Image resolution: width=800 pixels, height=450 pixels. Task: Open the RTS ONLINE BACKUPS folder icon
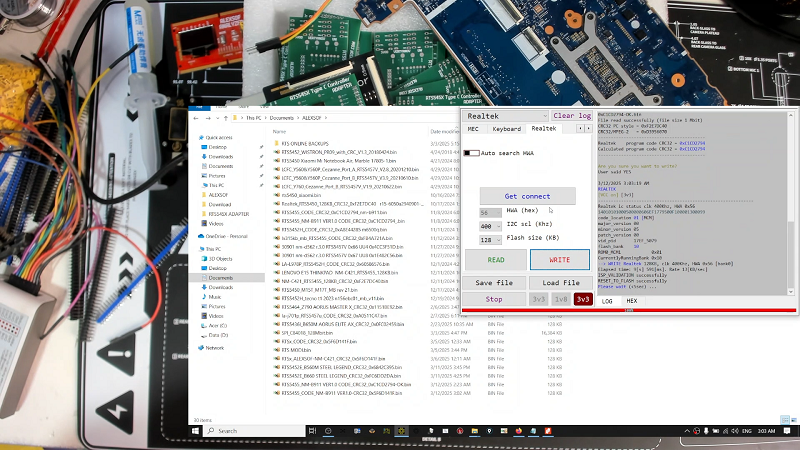tap(277, 143)
